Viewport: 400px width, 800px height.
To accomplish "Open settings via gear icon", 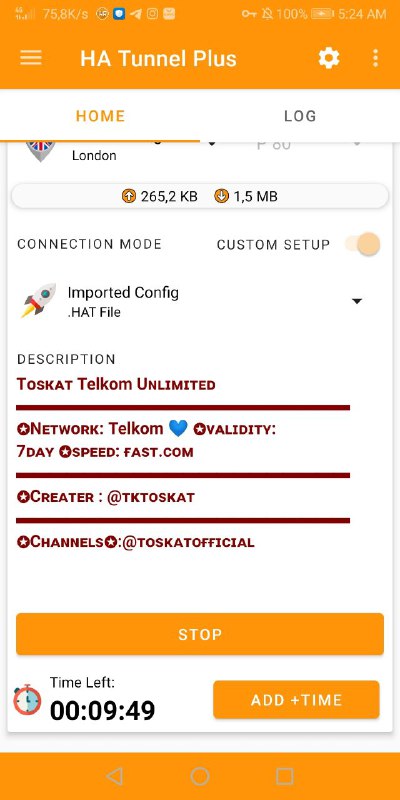I will (x=329, y=58).
